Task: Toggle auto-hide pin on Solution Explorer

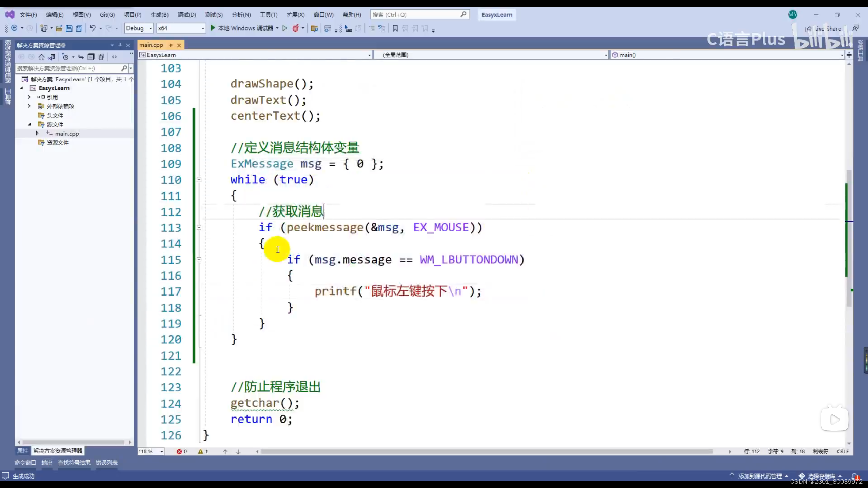Action: click(120, 45)
